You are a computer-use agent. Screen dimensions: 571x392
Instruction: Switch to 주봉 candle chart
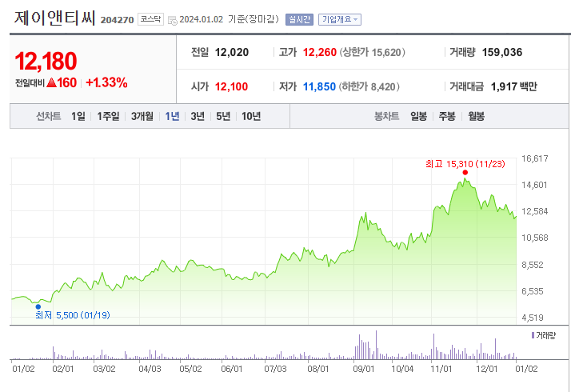click(447, 116)
